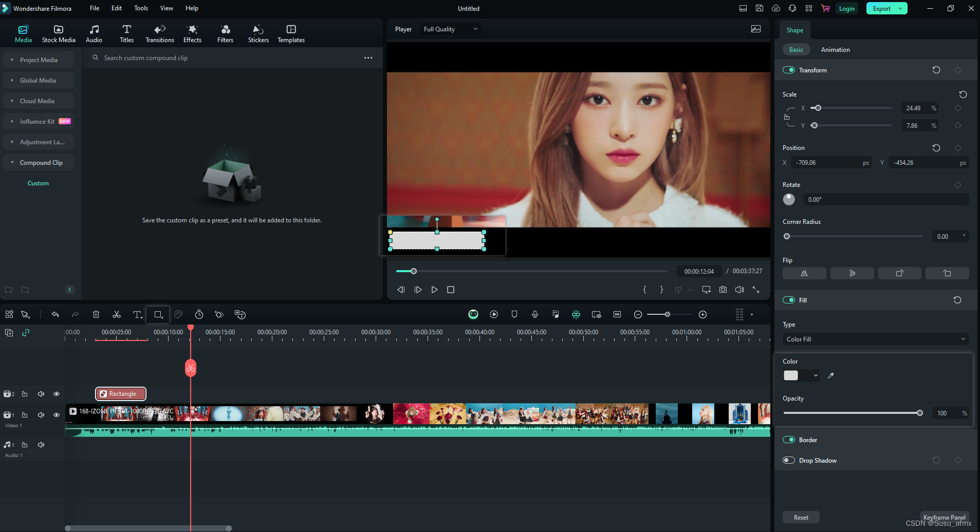Expand the Cloud Media folder
The height and width of the screenshot is (532, 980).
tap(12, 101)
